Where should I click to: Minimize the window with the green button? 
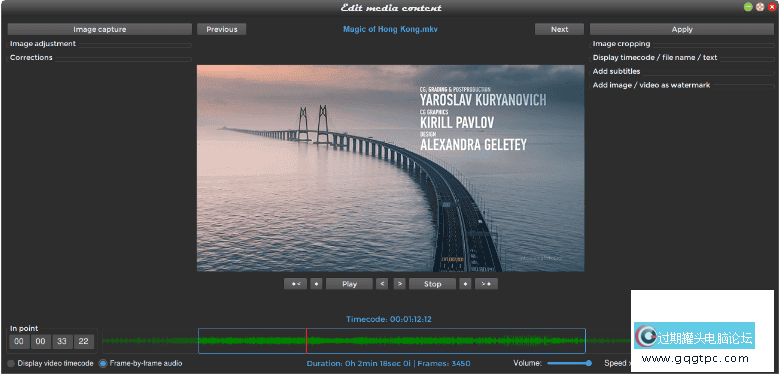[748, 7]
